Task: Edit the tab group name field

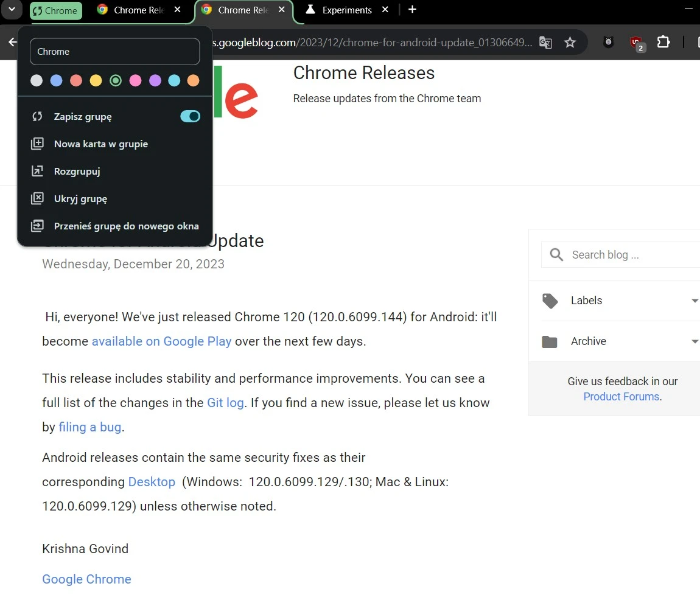Action: pyautogui.click(x=114, y=51)
